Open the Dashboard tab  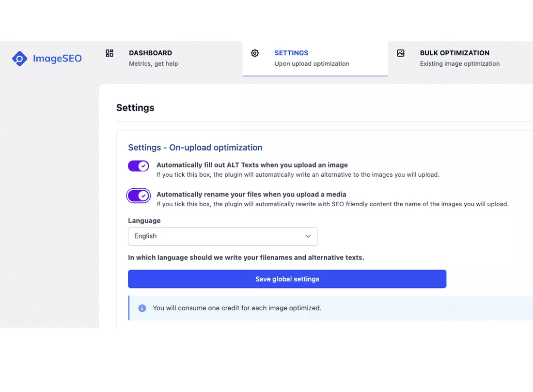tap(170, 59)
